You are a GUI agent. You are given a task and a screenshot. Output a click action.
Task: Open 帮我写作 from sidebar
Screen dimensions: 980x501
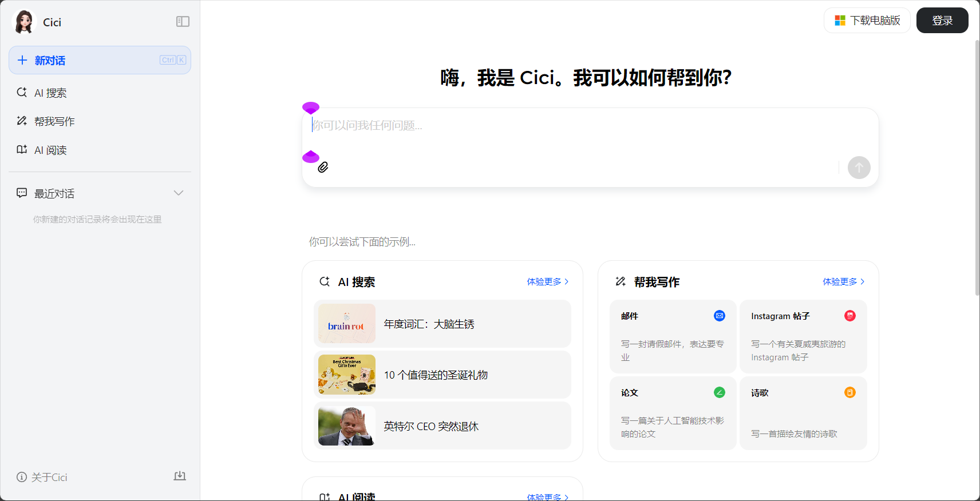click(100, 121)
